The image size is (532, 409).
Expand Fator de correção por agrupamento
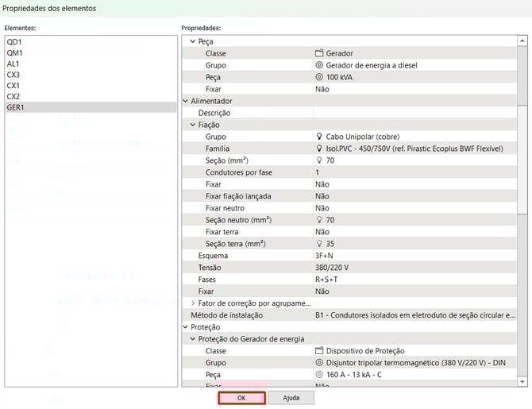pos(192,303)
